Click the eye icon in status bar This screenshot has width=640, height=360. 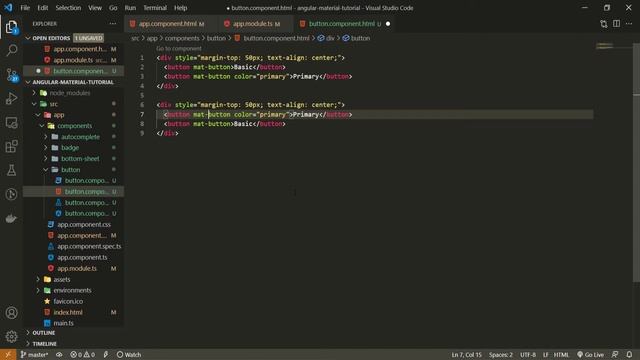[x=59, y=354]
